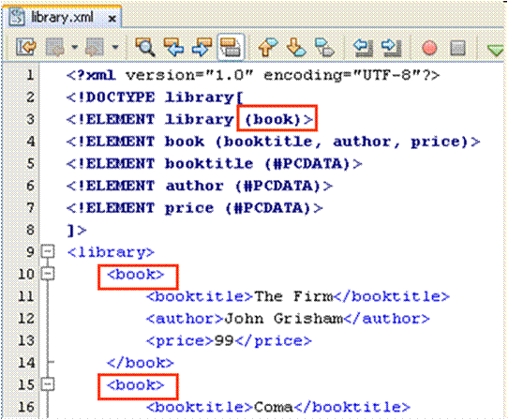The height and width of the screenshot is (420, 508).
Task: Click the Find Selection magnifier icon
Action: [x=145, y=47]
